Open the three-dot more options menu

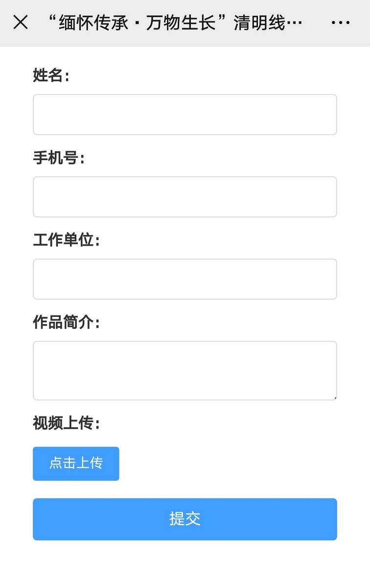341,23
